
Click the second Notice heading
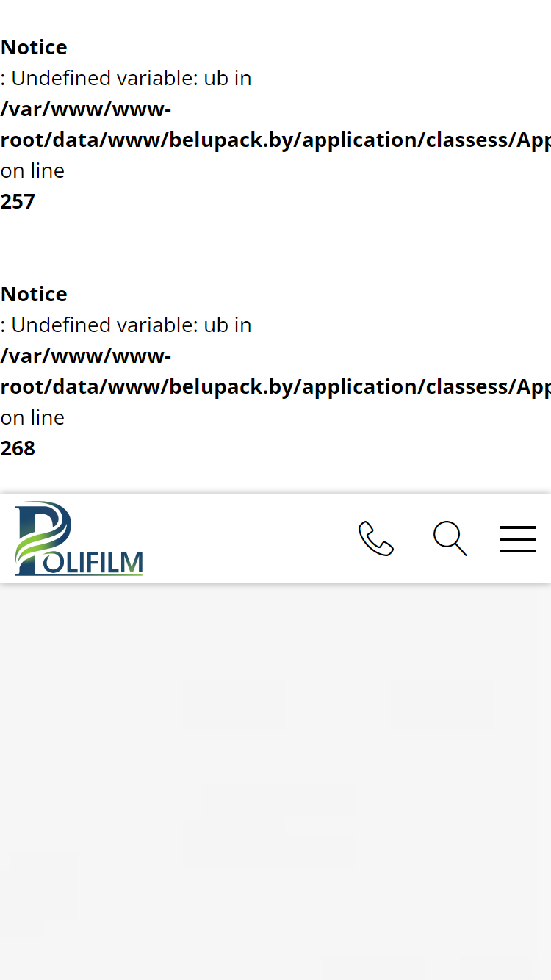[34, 294]
